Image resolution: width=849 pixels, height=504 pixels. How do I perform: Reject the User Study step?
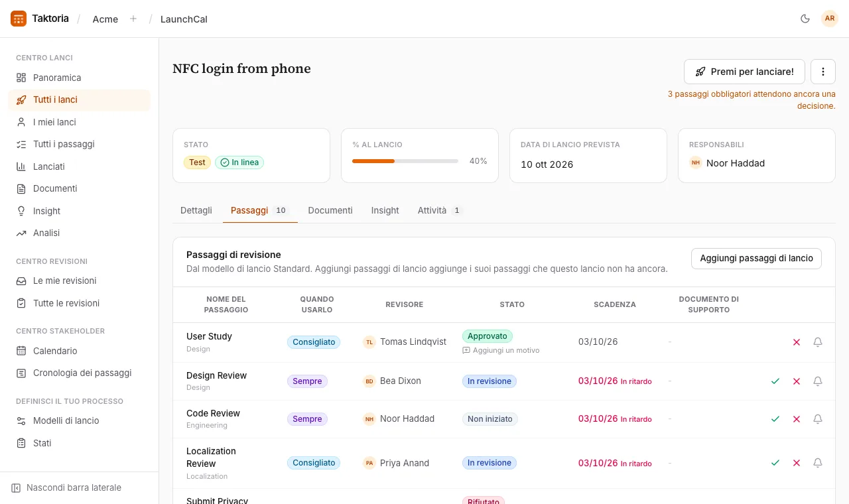click(797, 342)
